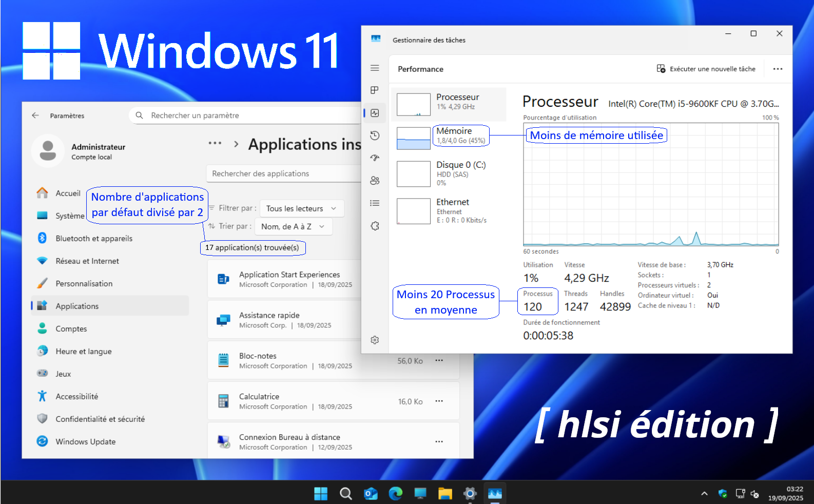This screenshot has height=504, width=814.
Task: Click the 'Rechercher un paramètre' search field
Action: tap(246, 115)
